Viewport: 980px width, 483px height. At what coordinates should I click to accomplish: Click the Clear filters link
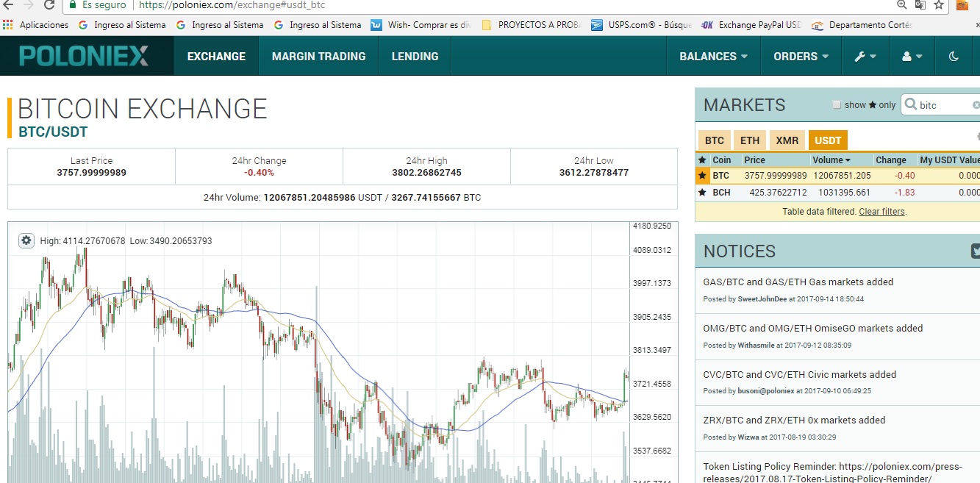882,212
